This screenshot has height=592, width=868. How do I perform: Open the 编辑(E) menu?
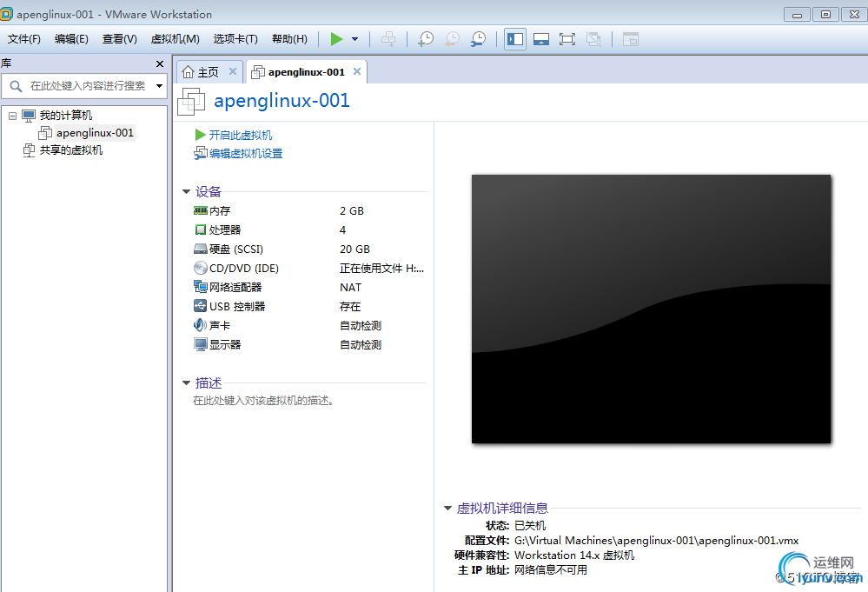[x=71, y=39]
